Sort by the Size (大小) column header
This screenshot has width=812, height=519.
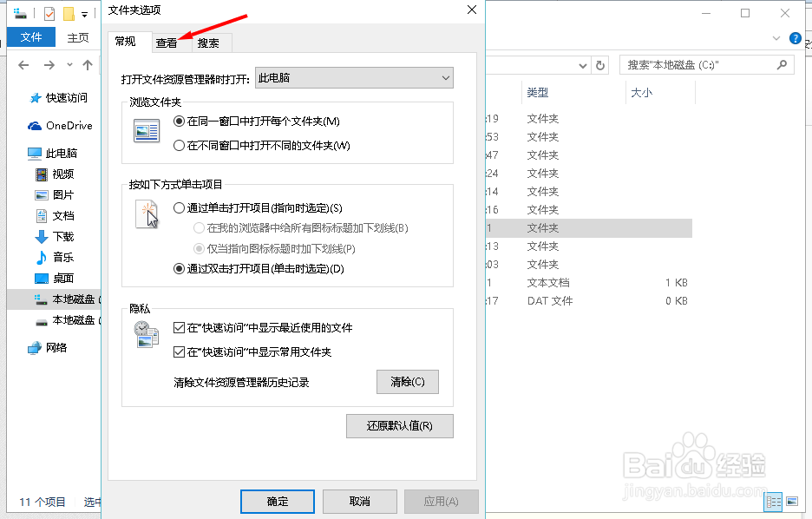pyautogui.click(x=642, y=93)
